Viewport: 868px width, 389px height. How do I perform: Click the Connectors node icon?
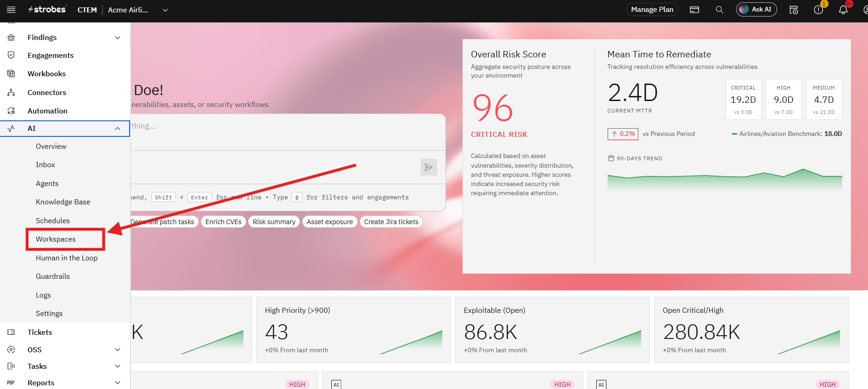[11, 92]
